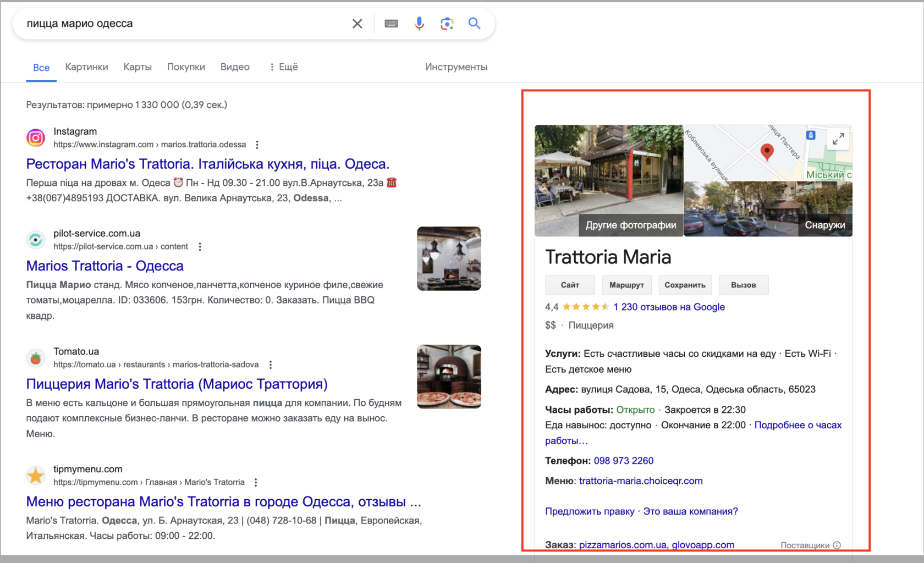Open Меню ресторана Mario's Tratorria result
The width and height of the screenshot is (924, 563).
pyautogui.click(x=224, y=501)
